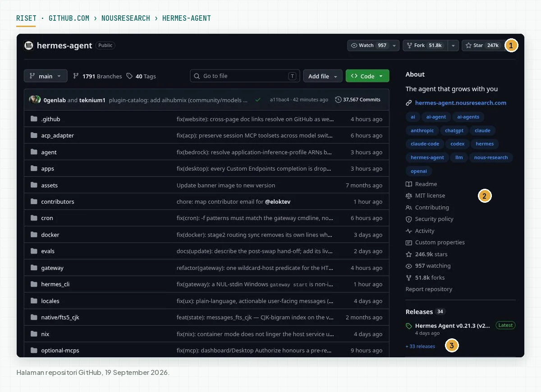541x392 pixels.
Task: Click the star icon beside 246.9k stars
Action: tap(409, 254)
